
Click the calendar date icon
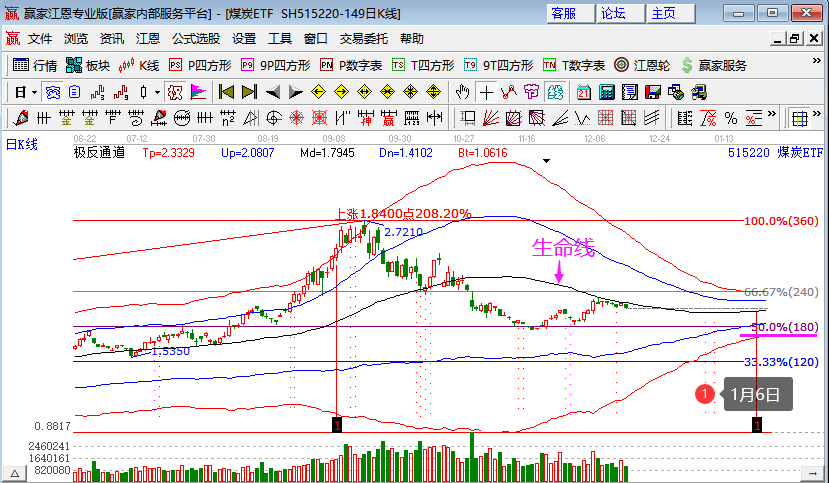[x=585, y=92]
